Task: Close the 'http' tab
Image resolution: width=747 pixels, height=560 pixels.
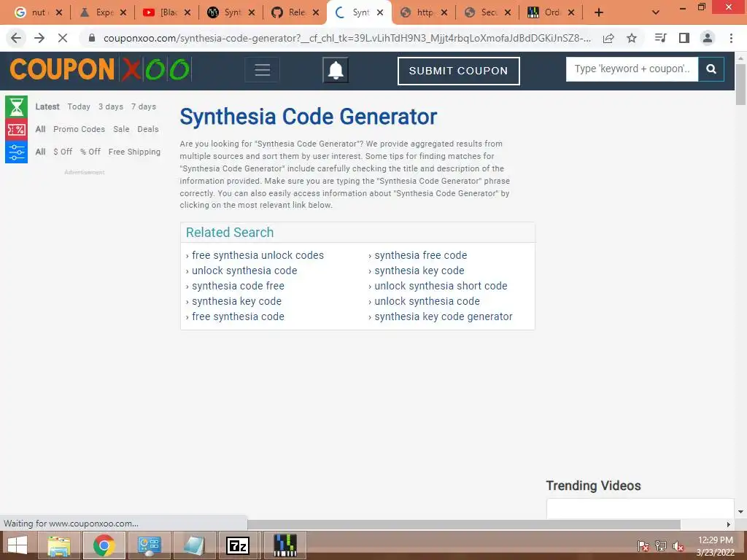Action: [444, 12]
